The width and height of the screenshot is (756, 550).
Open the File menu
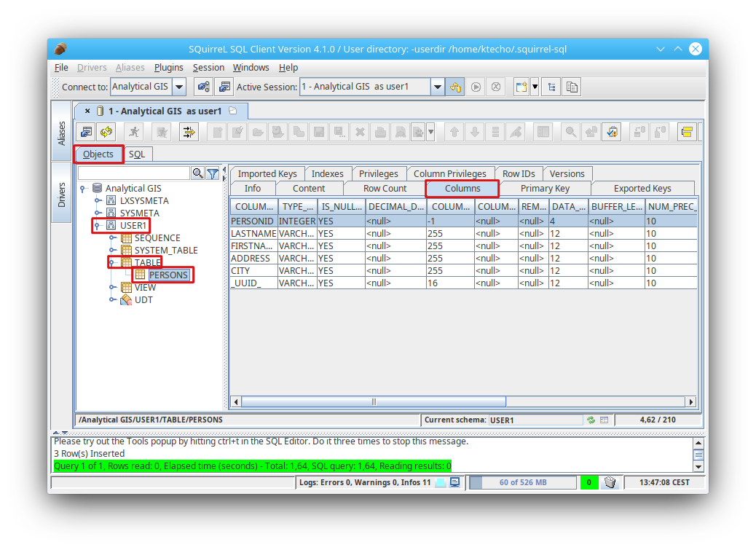pyautogui.click(x=61, y=68)
